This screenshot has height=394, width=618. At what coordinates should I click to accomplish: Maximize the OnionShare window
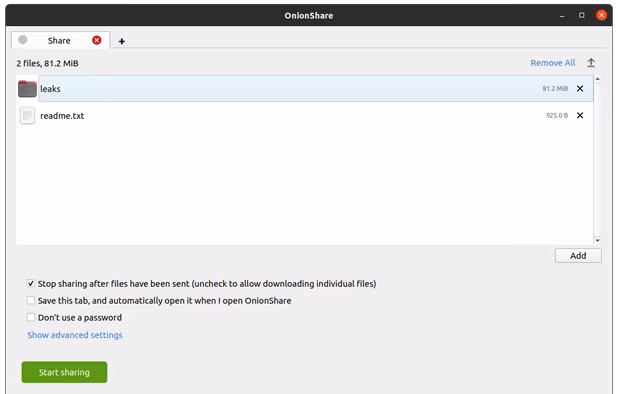[581, 15]
